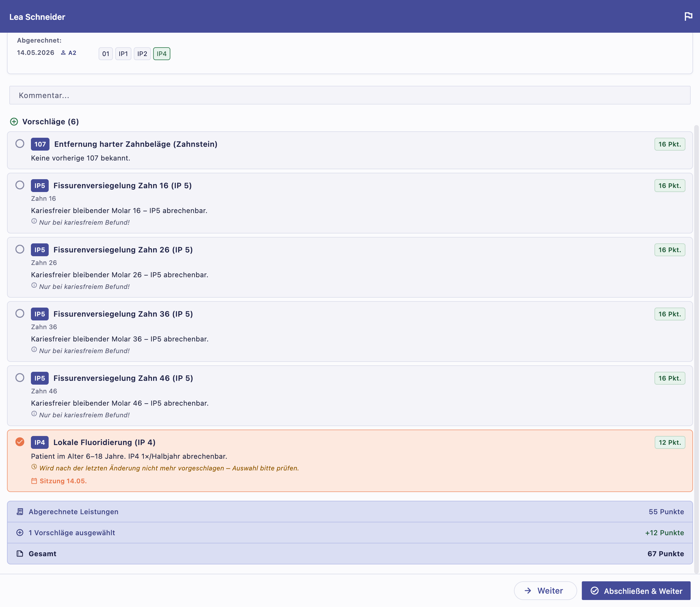The image size is (700, 607).
Task: Click the info icon under Zahn 26 note
Action: (x=34, y=285)
